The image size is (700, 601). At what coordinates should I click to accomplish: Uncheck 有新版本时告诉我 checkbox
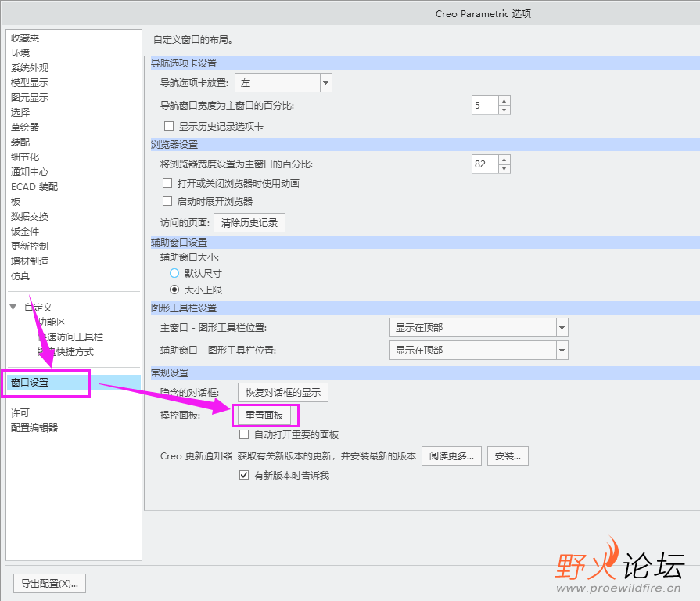tap(244, 475)
